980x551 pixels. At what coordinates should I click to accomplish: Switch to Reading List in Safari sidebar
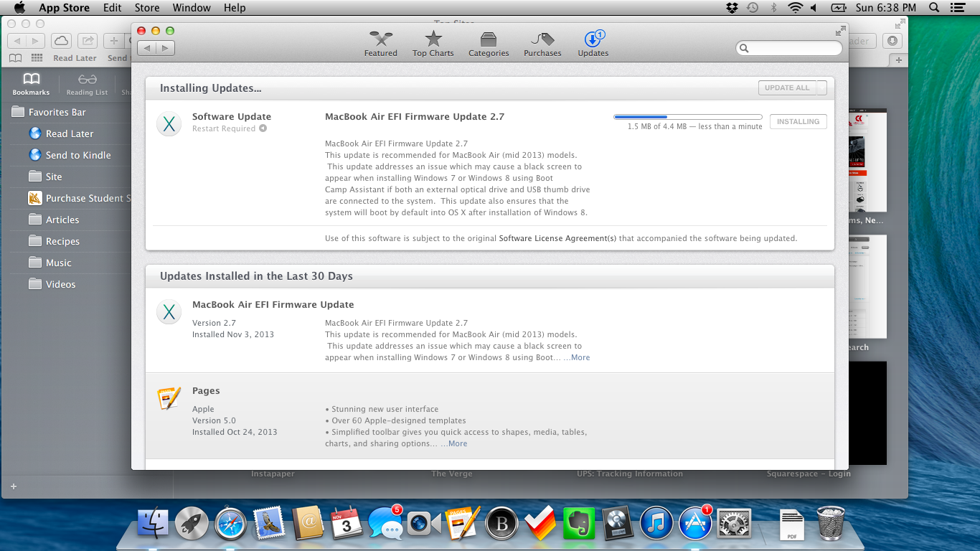(x=87, y=84)
